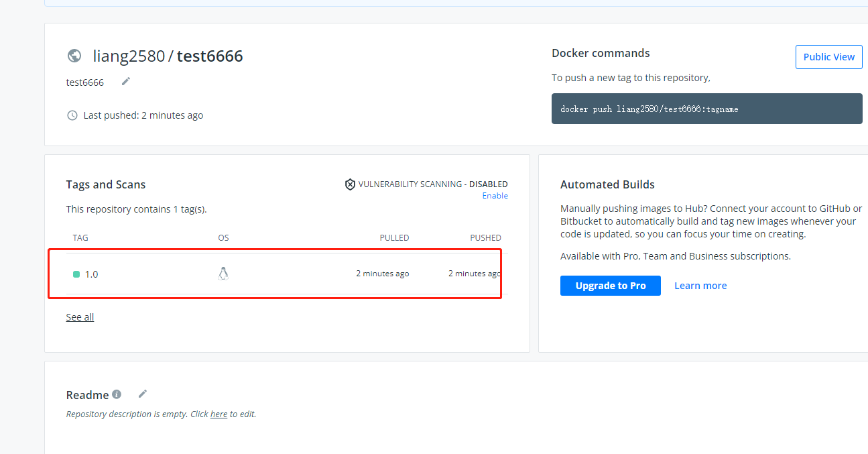Screen dimensions: 868x454
Task: Click the Linux penguin OS icon
Action: pos(223,274)
